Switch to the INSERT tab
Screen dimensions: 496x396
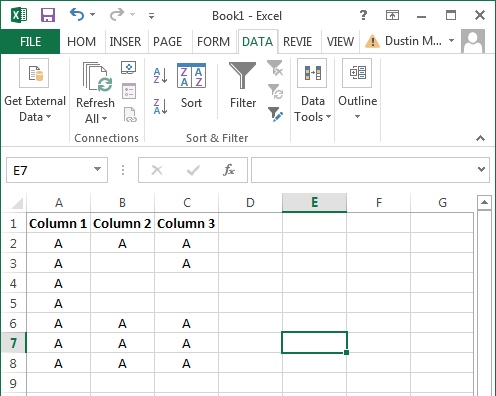pyautogui.click(x=125, y=42)
